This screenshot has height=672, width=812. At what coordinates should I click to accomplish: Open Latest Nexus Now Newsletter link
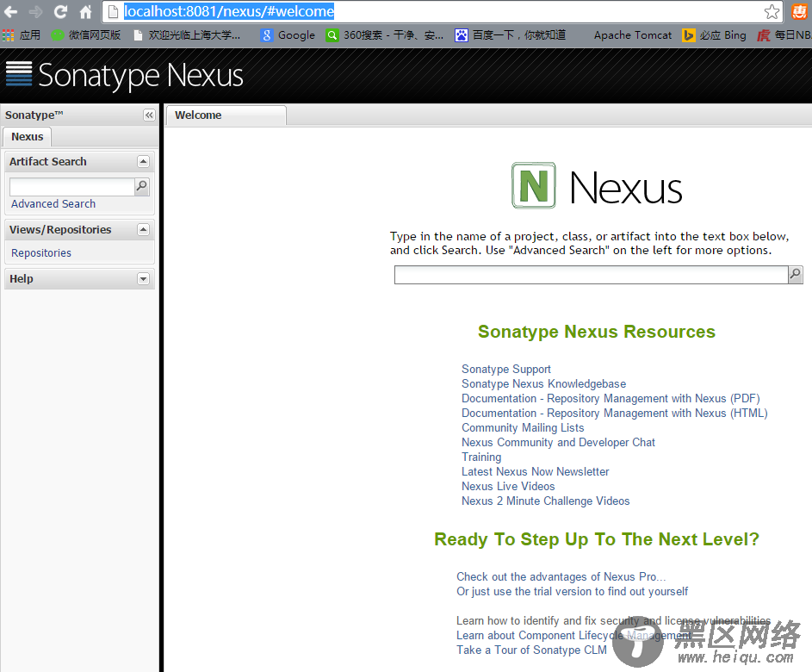tap(535, 471)
